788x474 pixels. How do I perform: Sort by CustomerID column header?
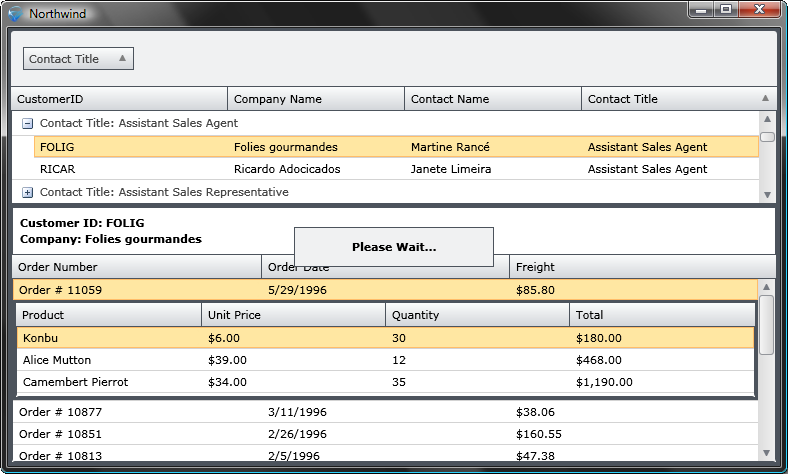120,99
